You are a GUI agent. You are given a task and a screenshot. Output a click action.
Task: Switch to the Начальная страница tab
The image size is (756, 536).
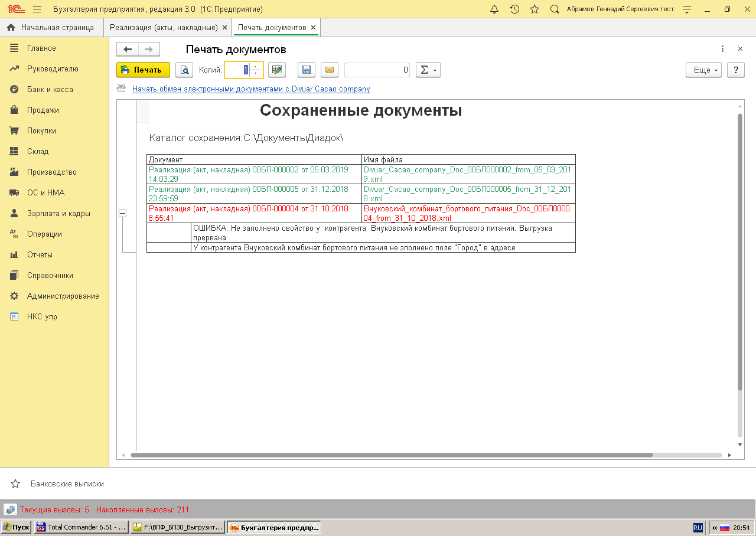click(x=51, y=27)
